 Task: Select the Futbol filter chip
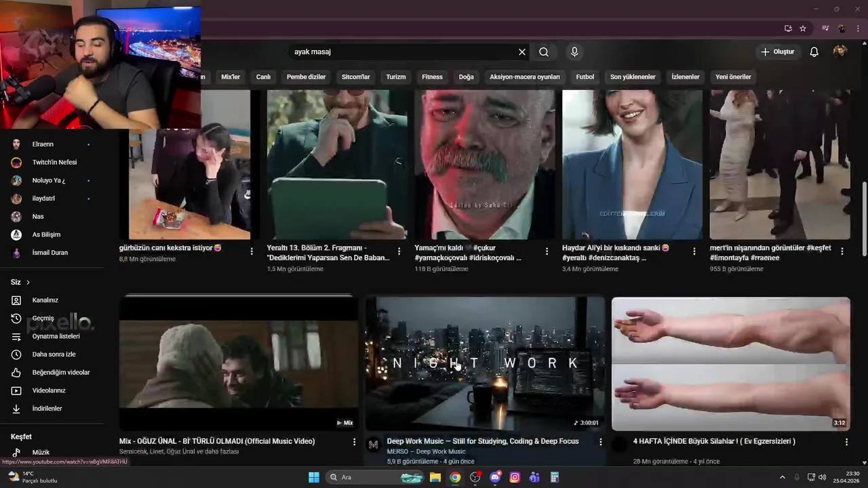click(x=585, y=77)
